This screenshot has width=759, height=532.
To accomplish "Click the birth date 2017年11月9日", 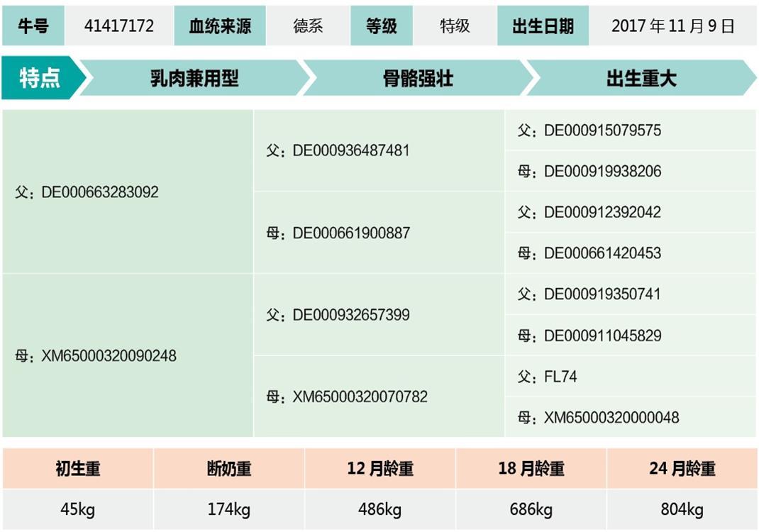I will point(672,26).
